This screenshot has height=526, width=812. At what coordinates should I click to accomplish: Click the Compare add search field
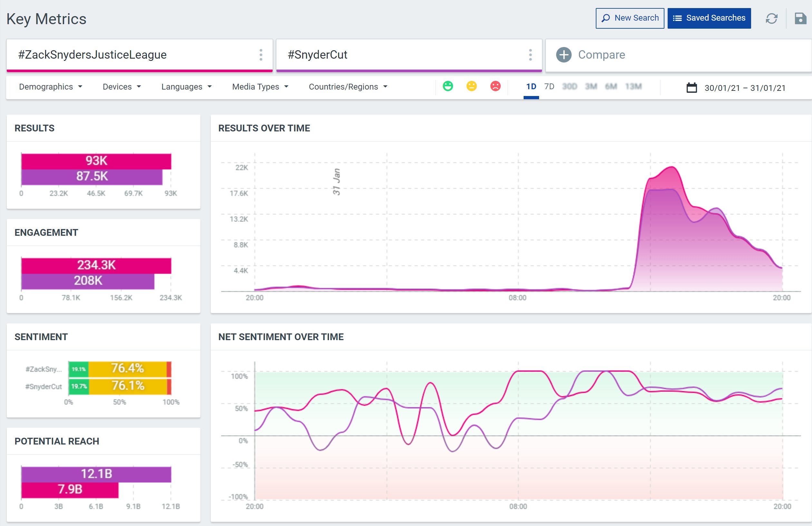(678, 55)
